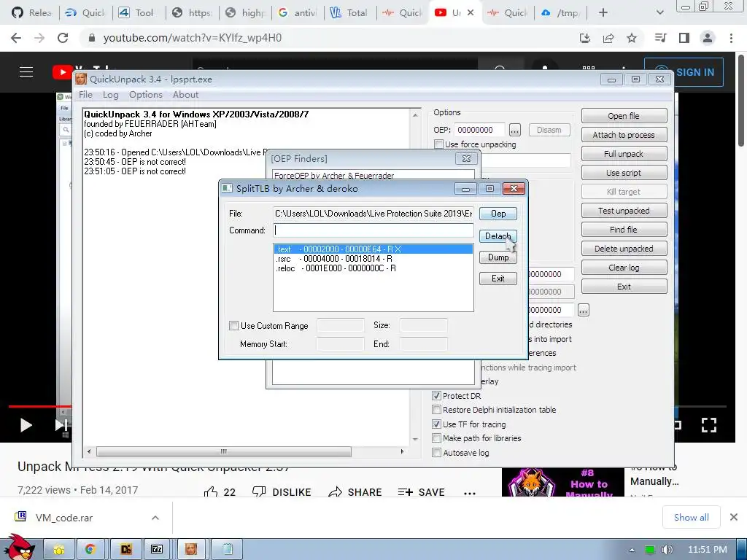Click the Find file button
This screenshot has width=747, height=560.
pos(624,230)
